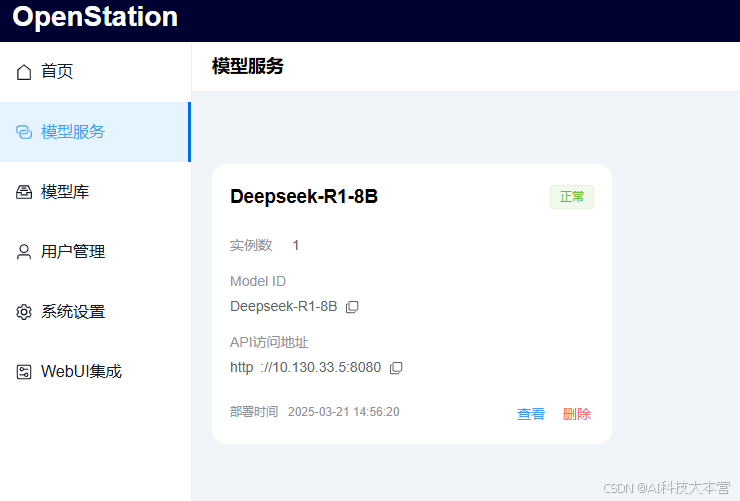740x501 pixels.
Task: Open 系统设置 from the sidebar
Action: [95, 312]
